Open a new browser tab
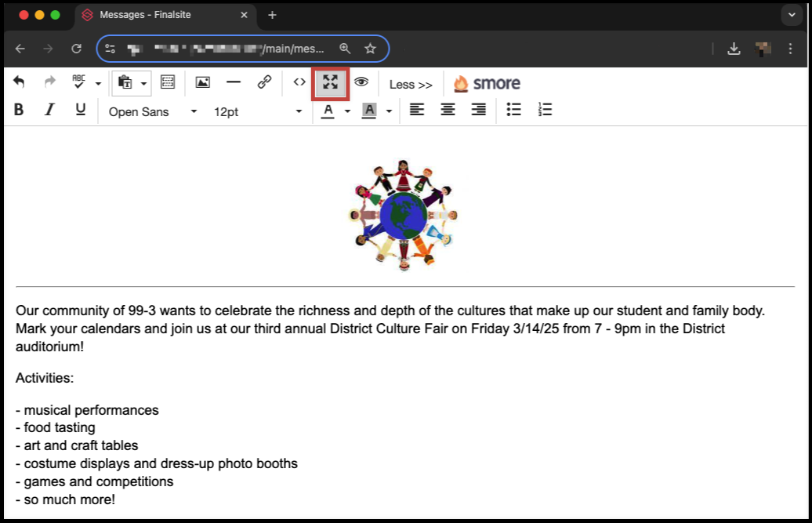The image size is (812, 523). [x=272, y=15]
